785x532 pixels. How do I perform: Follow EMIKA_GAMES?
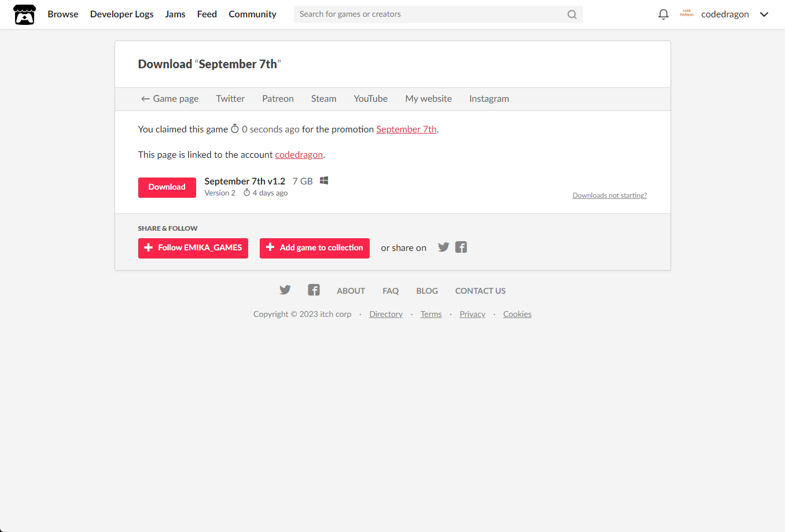click(193, 248)
